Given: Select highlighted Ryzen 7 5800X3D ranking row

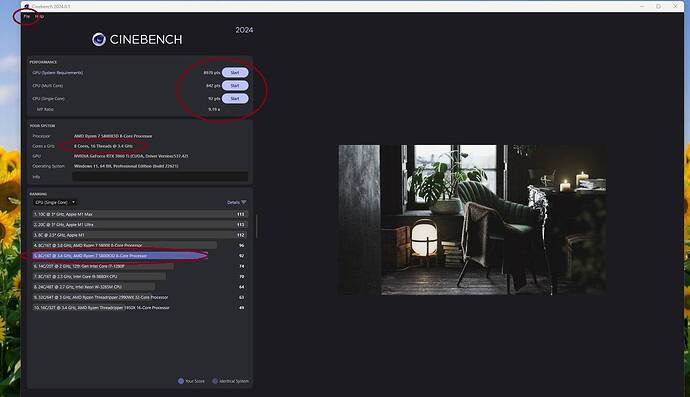Looking at the screenshot, I should click(139, 256).
